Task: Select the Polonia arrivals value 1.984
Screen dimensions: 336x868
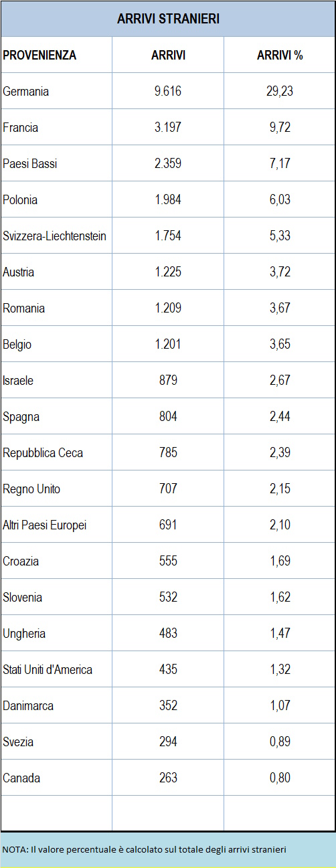Action: 168,200
